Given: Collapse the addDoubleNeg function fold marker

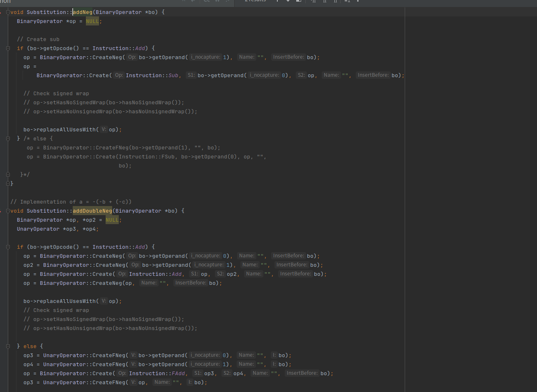Looking at the screenshot, I should click(x=8, y=211).
